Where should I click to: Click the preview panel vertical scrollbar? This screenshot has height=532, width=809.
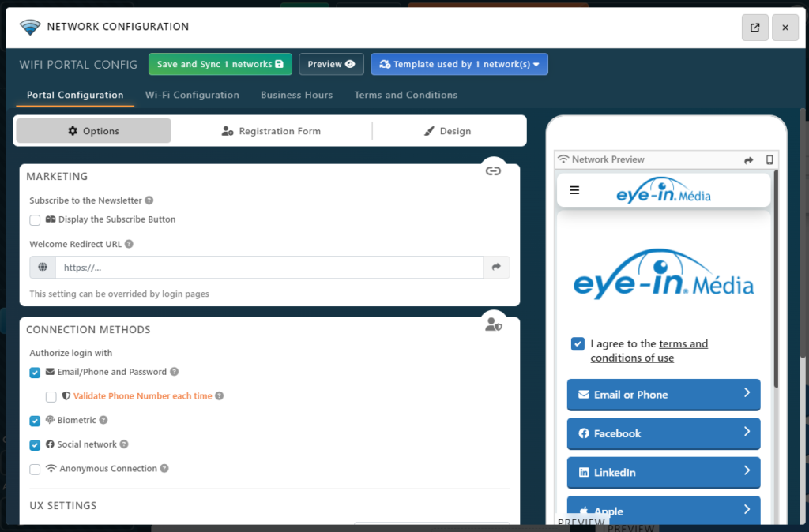[775, 279]
